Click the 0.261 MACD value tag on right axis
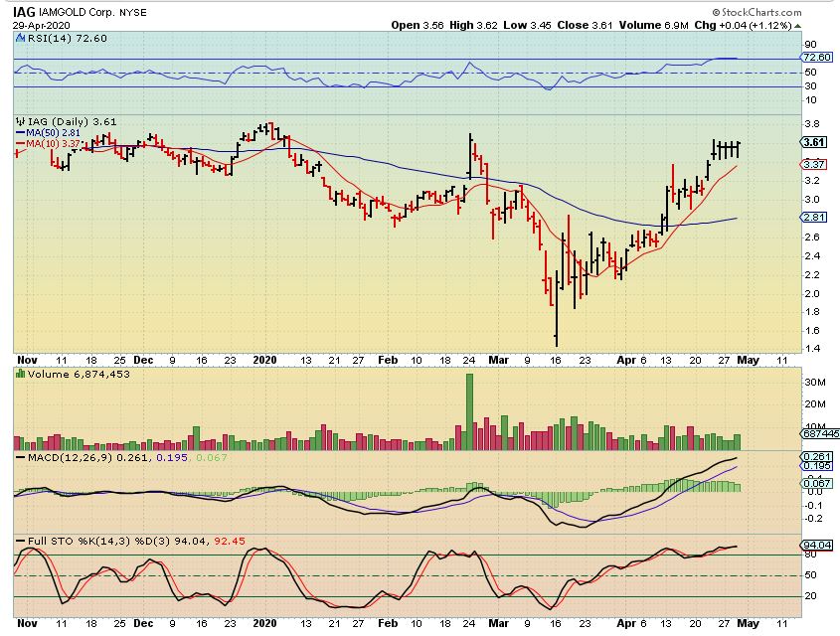This screenshot has width=840, height=636. pyautogui.click(x=816, y=457)
